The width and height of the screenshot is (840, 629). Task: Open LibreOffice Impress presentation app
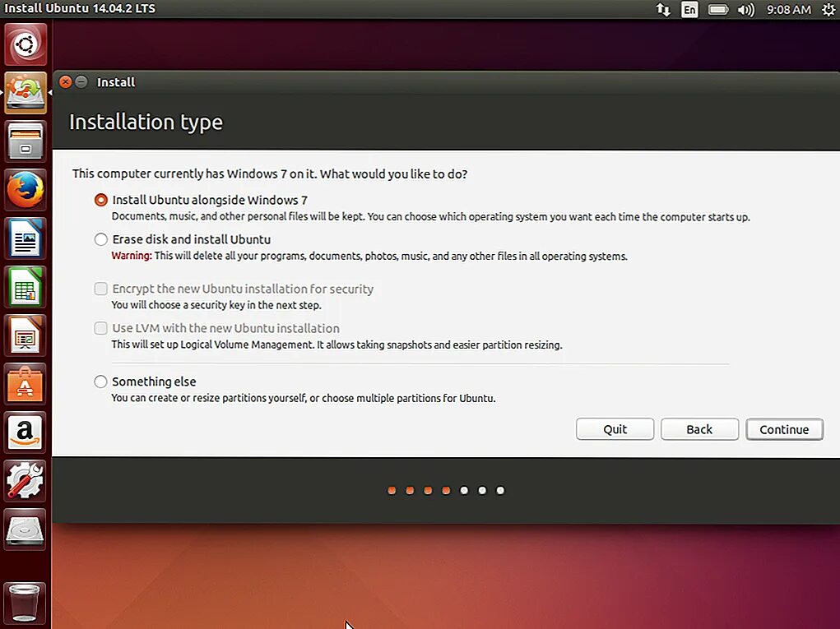(26, 335)
